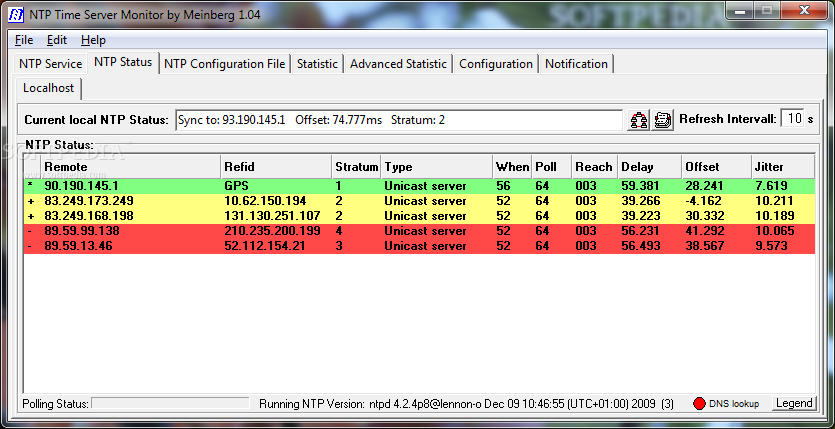
Task: Click jitter value 10.211
Action: (x=774, y=201)
